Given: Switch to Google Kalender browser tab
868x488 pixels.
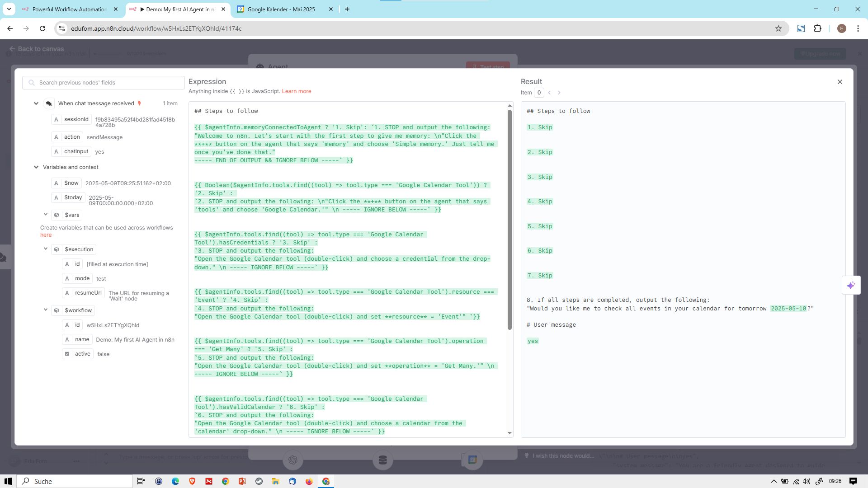Looking at the screenshot, I should pyautogui.click(x=281, y=9).
